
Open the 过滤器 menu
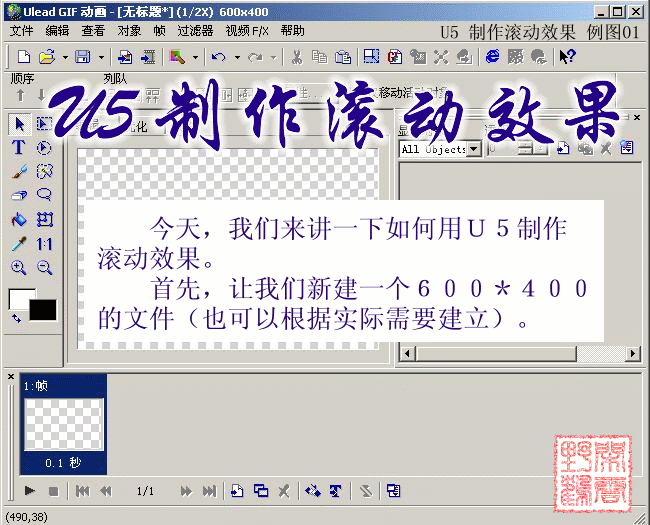tap(195, 31)
